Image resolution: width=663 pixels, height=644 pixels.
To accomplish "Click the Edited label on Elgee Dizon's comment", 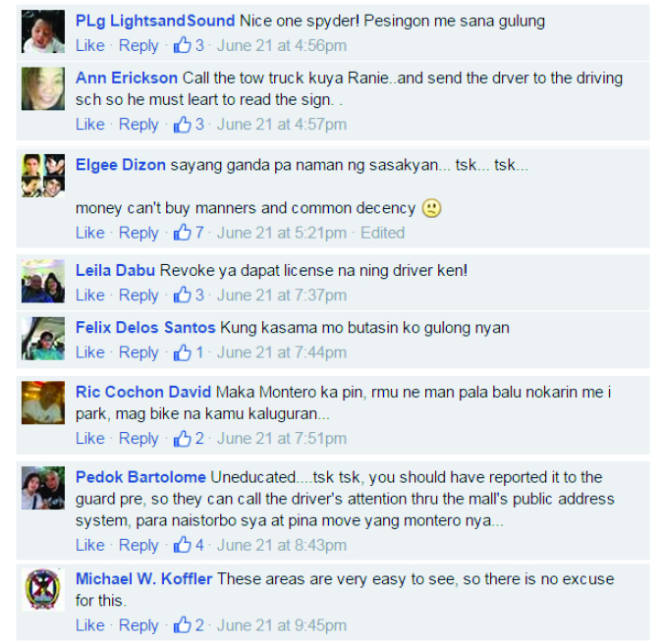I will click(x=382, y=233).
